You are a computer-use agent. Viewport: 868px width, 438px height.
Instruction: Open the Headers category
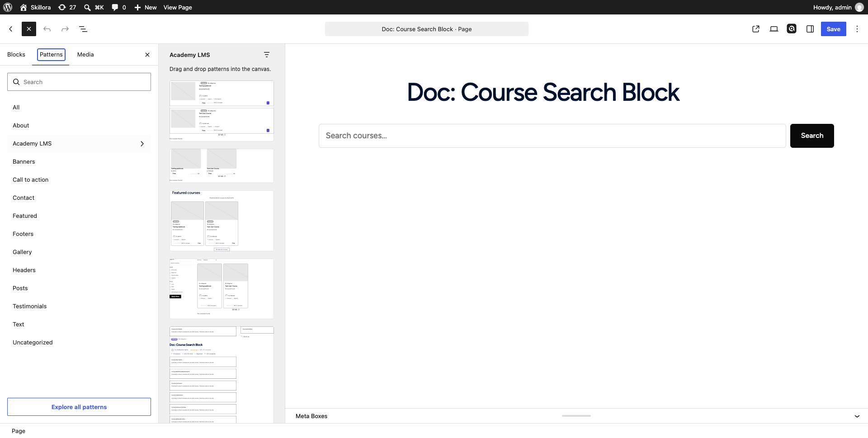pyautogui.click(x=79, y=270)
